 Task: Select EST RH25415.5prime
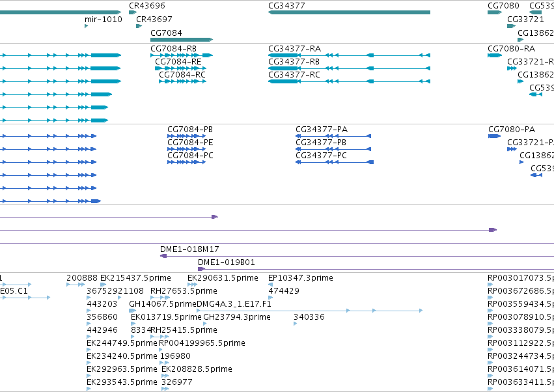pos(184,330)
